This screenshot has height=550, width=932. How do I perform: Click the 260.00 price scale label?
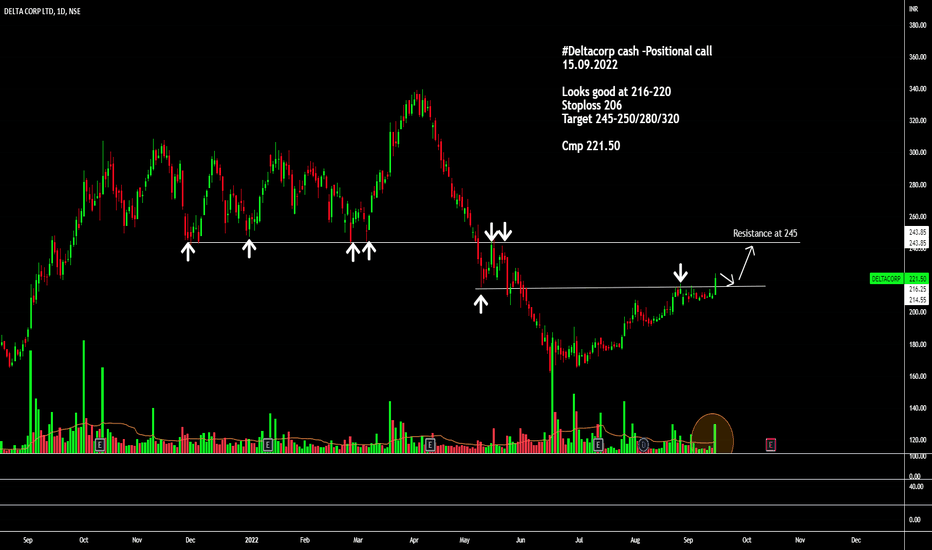pyautogui.click(x=917, y=216)
